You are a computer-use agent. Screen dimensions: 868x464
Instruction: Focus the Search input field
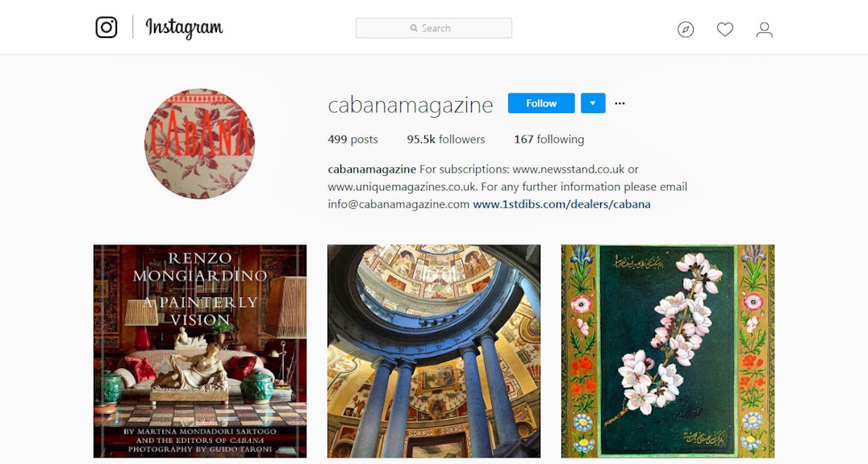tap(433, 28)
